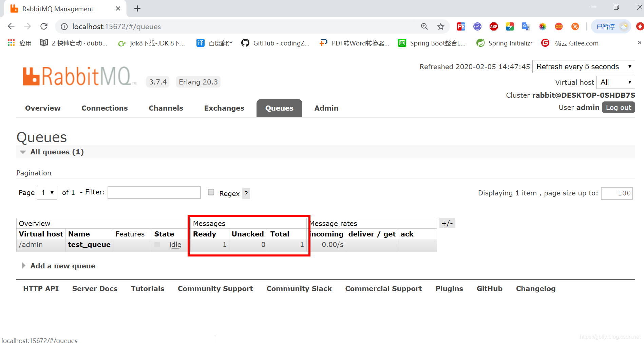The width and height of the screenshot is (644, 343).
Task: Switch to the Overview tab
Action: 43,108
